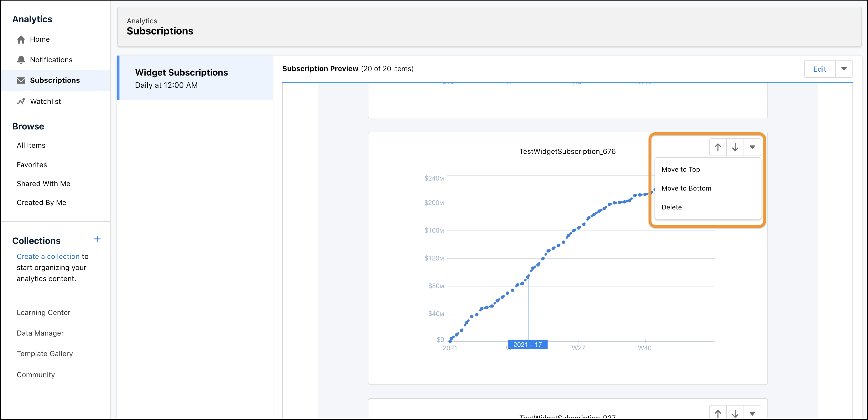Click the Subscriptions page title in header
The width and height of the screenshot is (868, 420).
pyautogui.click(x=160, y=31)
